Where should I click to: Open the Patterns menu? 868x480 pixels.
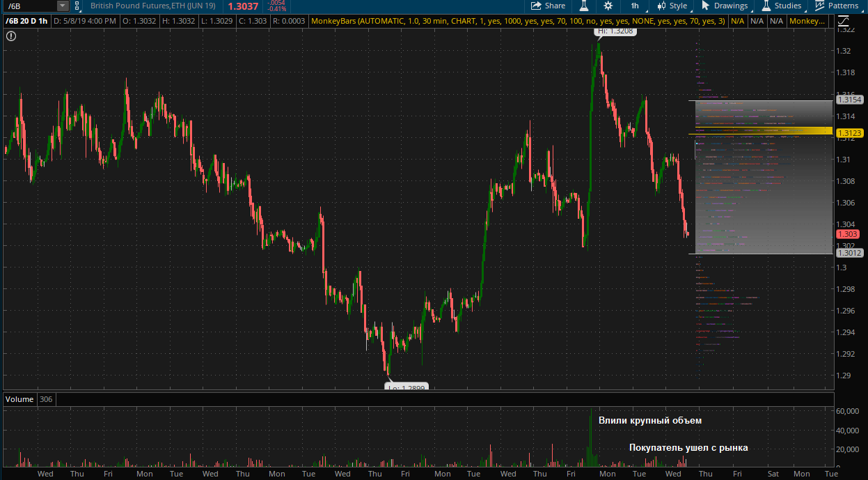pos(837,6)
